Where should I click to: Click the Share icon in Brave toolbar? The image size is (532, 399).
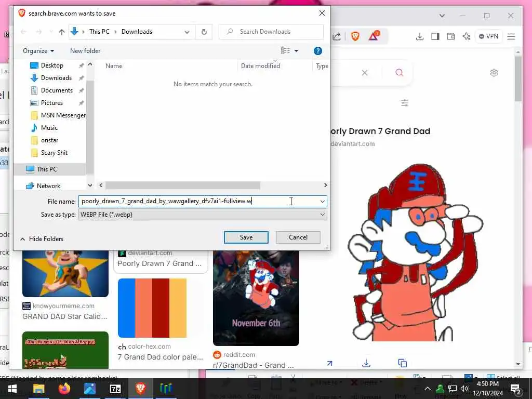[337, 36]
